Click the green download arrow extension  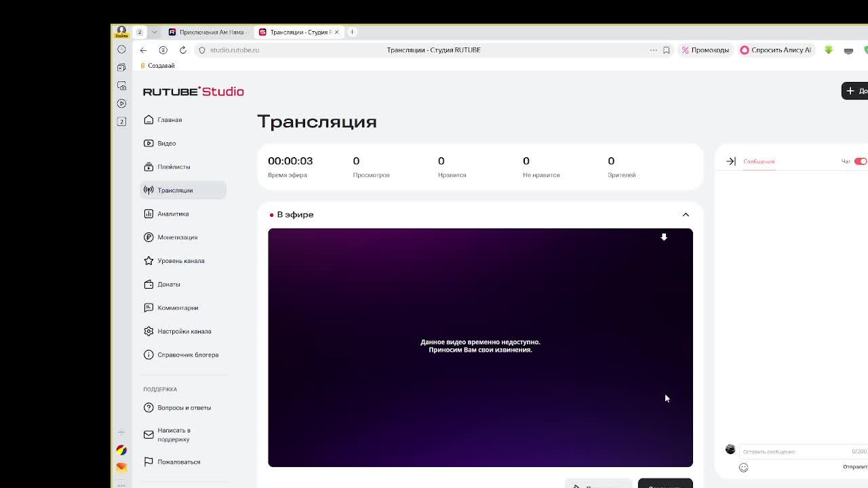click(829, 50)
